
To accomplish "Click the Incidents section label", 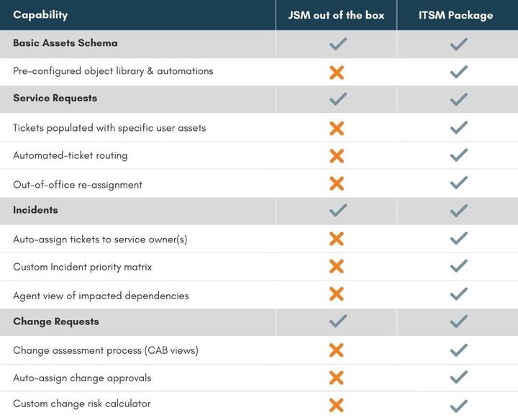I will click(x=35, y=210).
